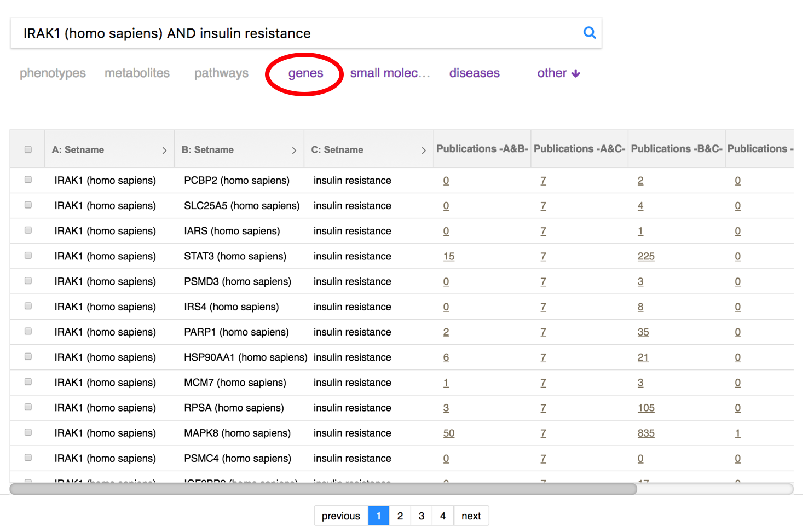Check the STAT3 row checkbox
The width and height of the screenshot is (808, 532).
click(x=28, y=255)
